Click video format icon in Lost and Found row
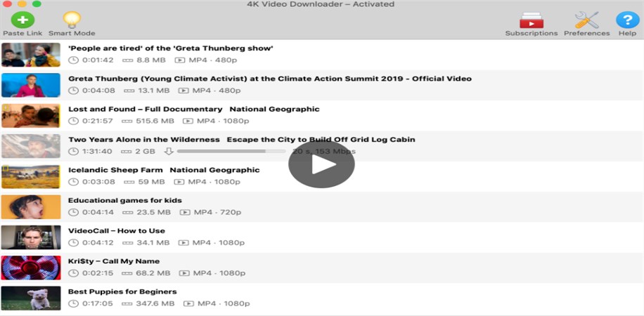The image size is (644, 316). (188, 121)
